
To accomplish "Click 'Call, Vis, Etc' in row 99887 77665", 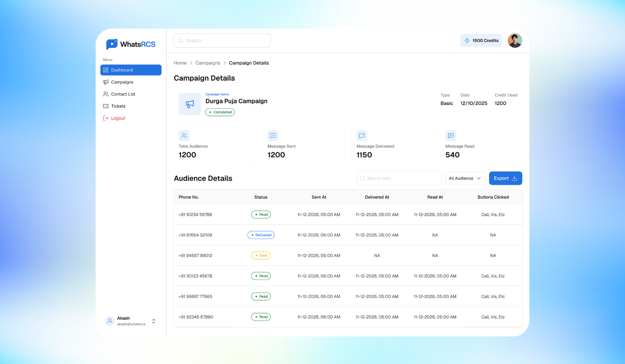I will [x=493, y=296].
